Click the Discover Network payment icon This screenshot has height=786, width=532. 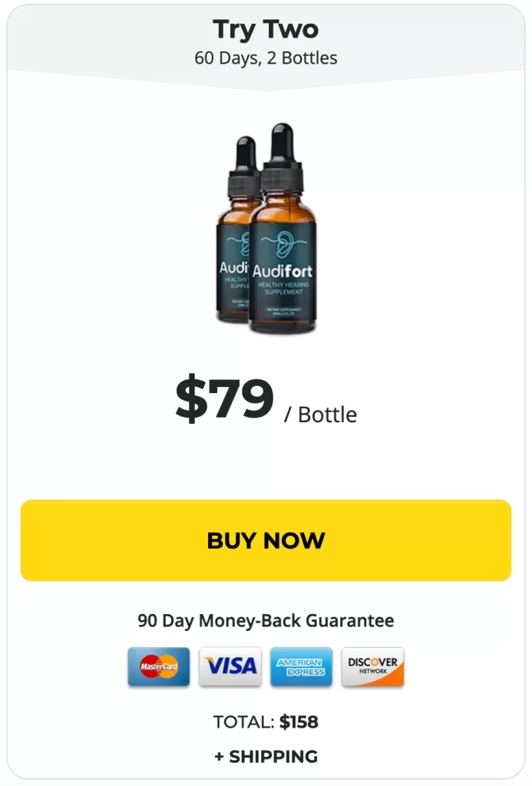[372, 666]
